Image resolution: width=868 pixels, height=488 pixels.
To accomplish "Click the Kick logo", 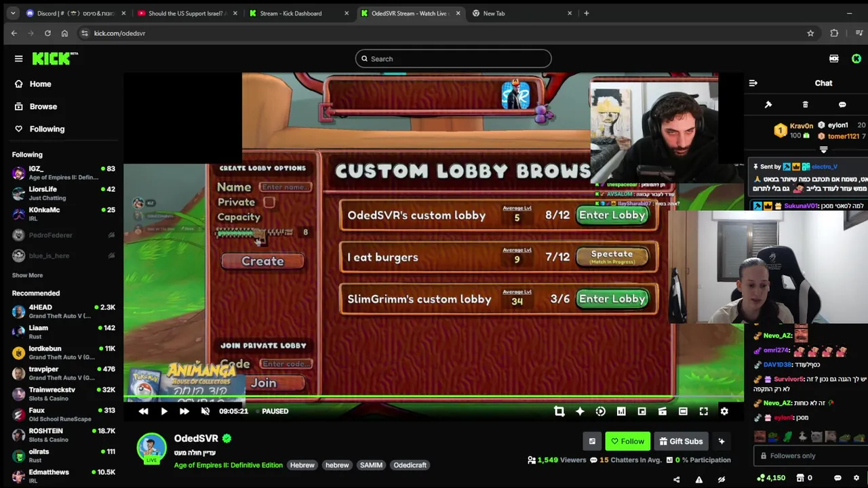I will (55, 59).
